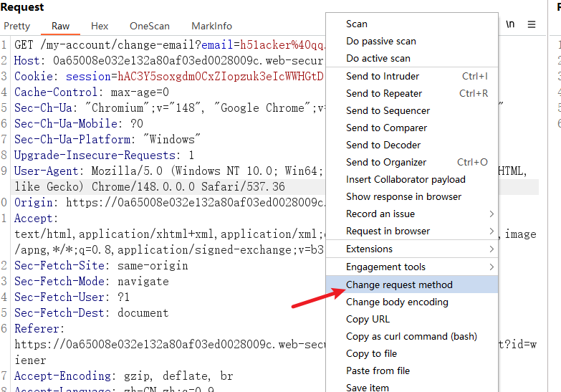
Task: Switch to the Pretty tab
Action: coord(16,26)
